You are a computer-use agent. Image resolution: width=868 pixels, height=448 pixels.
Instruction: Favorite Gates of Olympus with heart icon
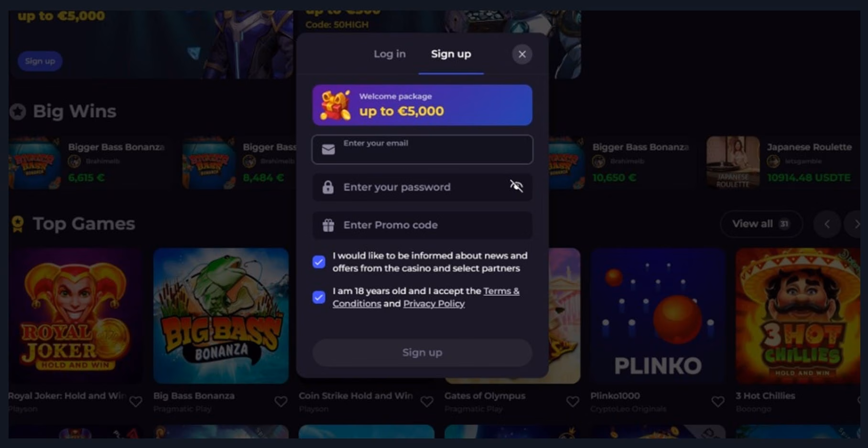click(x=573, y=402)
